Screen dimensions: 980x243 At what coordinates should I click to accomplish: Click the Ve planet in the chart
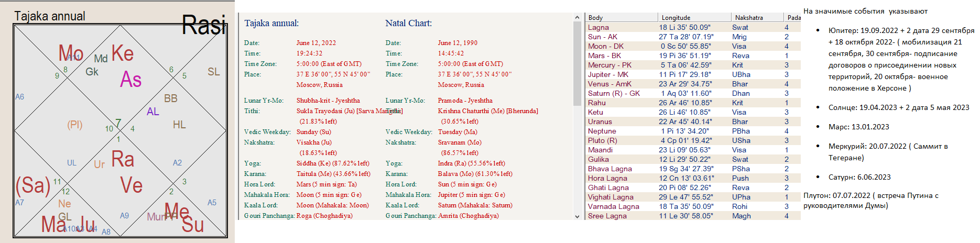(131, 185)
